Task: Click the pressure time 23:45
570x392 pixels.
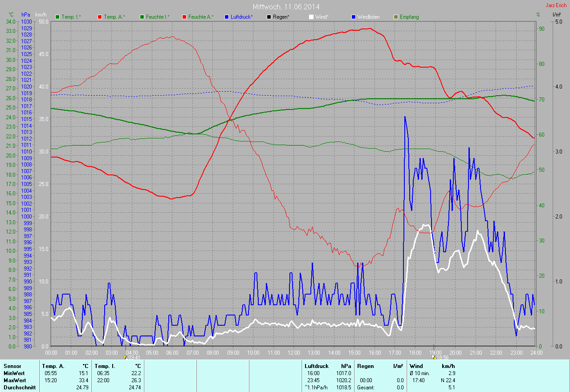Action: tap(313, 380)
